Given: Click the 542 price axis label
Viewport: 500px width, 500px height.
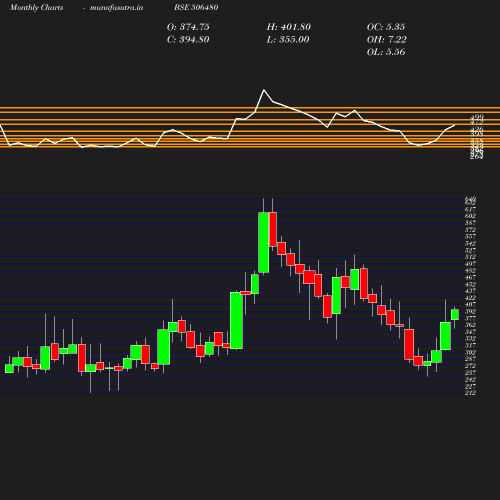Looking at the screenshot, I should tap(470, 243).
